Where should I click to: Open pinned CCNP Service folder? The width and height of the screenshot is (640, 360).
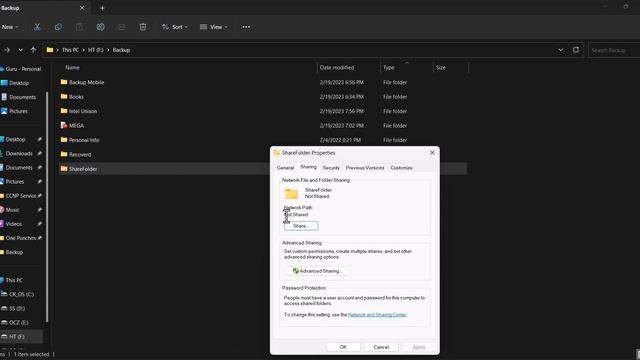[21, 196]
